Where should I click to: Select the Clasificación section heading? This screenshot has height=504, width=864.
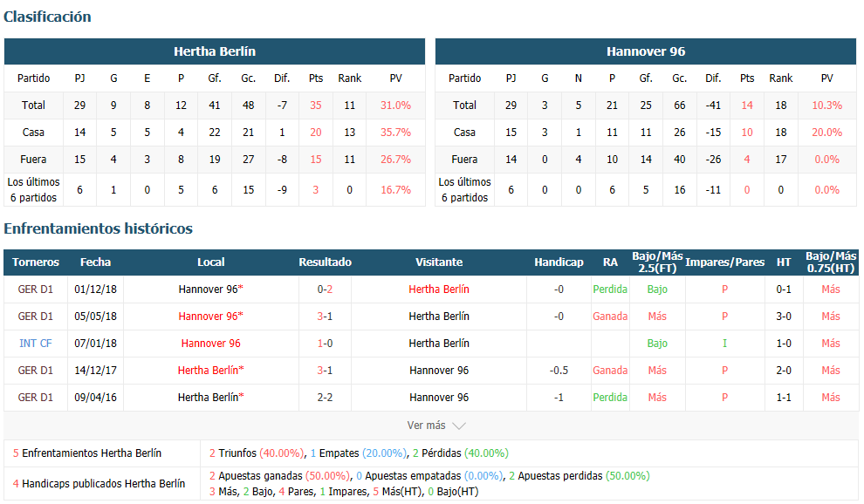(x=47, y=17)
